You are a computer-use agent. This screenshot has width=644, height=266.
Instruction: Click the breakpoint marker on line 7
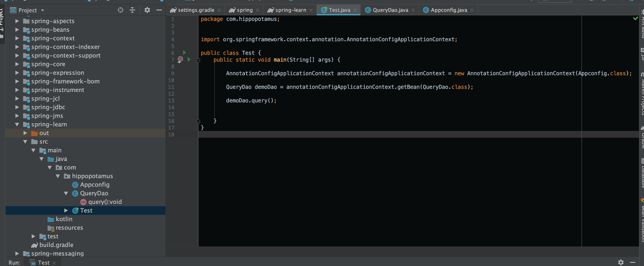[180, 59]
